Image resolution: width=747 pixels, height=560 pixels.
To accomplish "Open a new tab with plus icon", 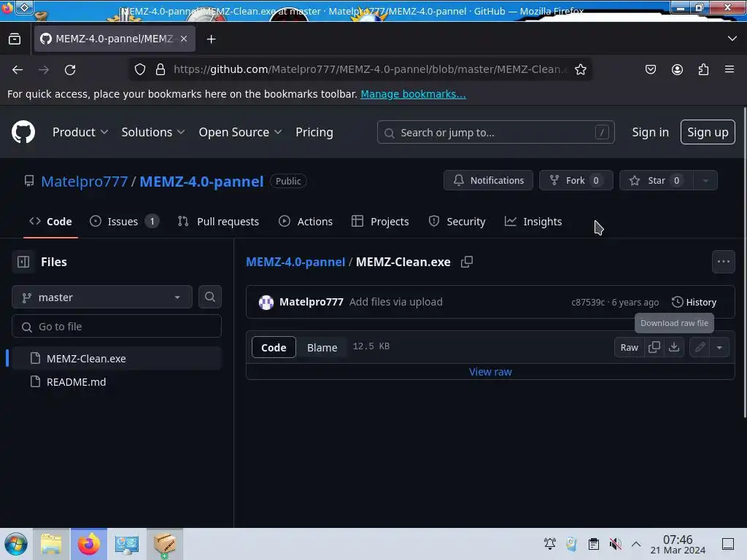I will pos(211,39).
